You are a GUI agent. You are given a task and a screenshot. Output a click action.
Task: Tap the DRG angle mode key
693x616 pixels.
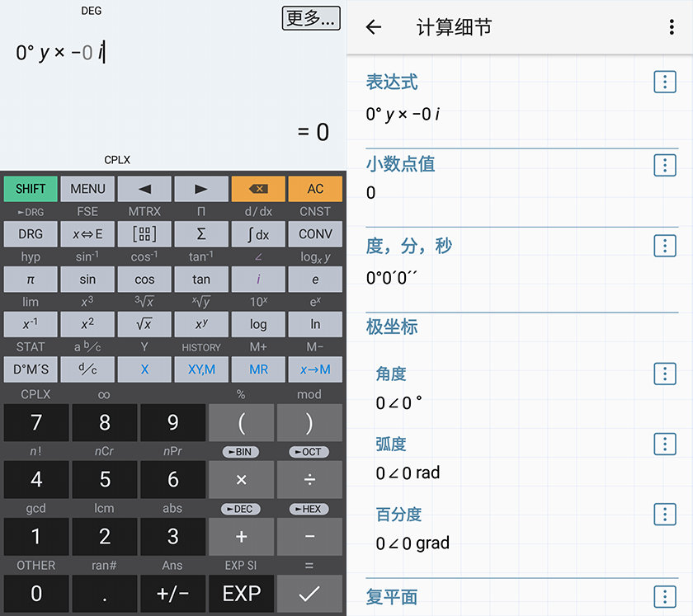coord(31,233)
